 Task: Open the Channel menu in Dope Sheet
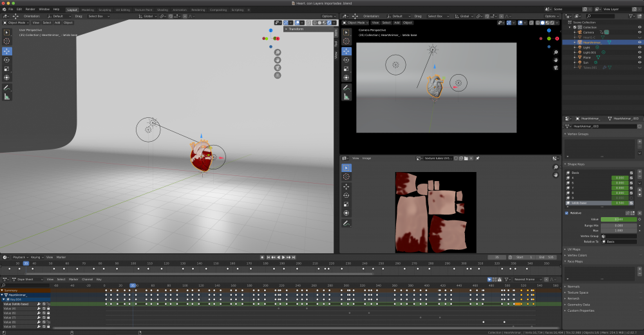[x=87, y=280]
